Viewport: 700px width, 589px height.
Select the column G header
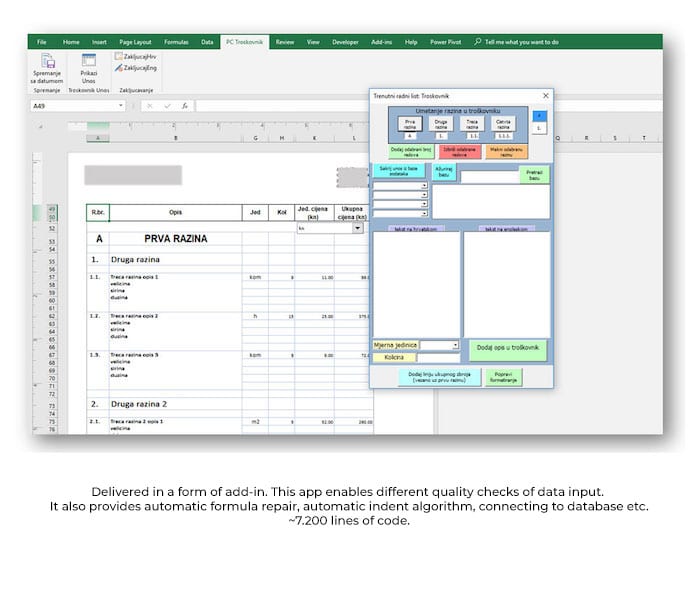pyautogui.click(x=255, y=138)
